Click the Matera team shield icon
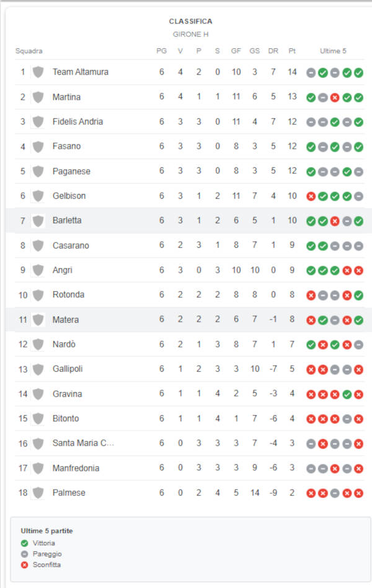This screenshot has height=588, width=372. coord(38,320)
